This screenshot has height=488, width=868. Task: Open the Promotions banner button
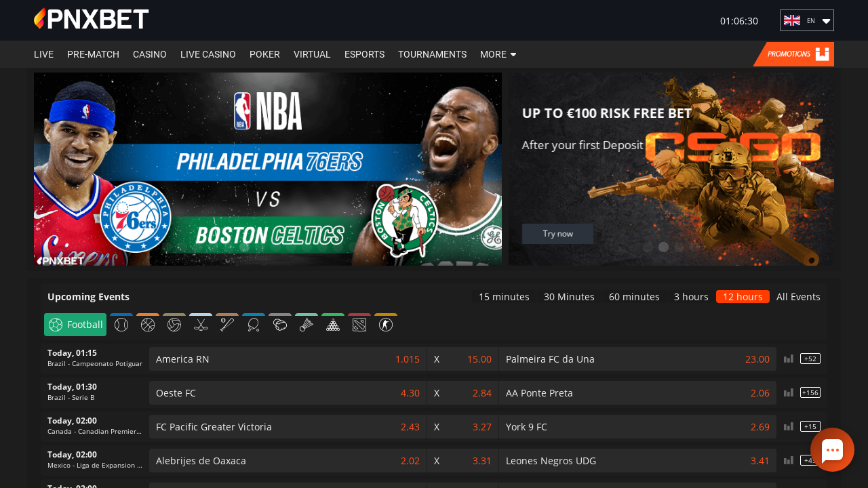pos(793,54)
